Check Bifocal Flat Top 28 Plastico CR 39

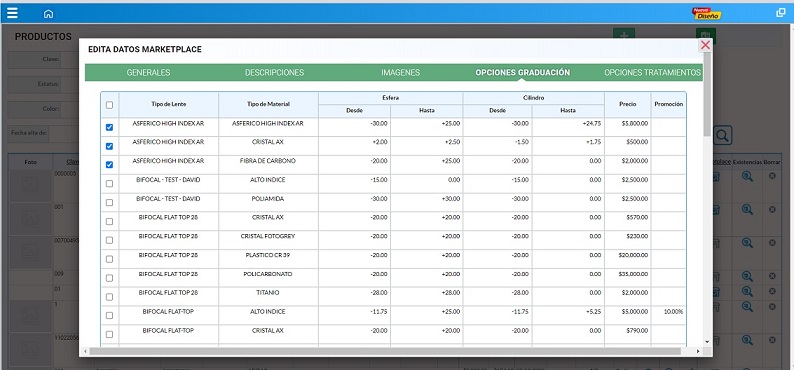click(x=109, y=259)
